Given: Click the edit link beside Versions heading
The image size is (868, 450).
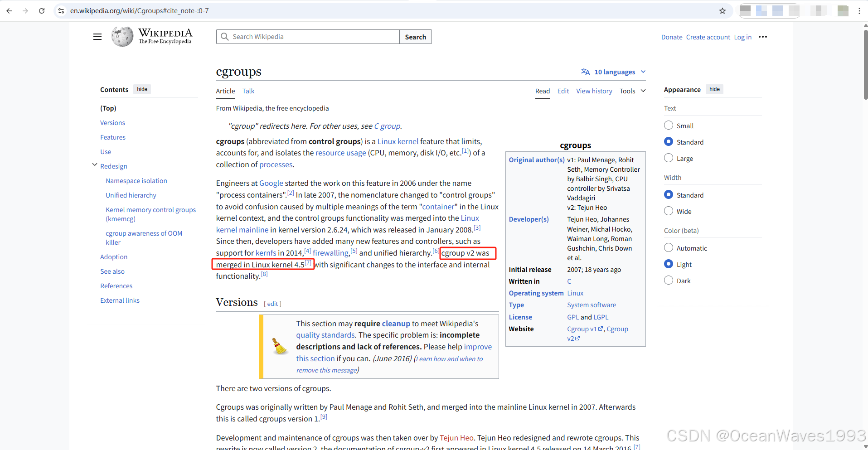Looking at the screenshot, I should (272, 304).
